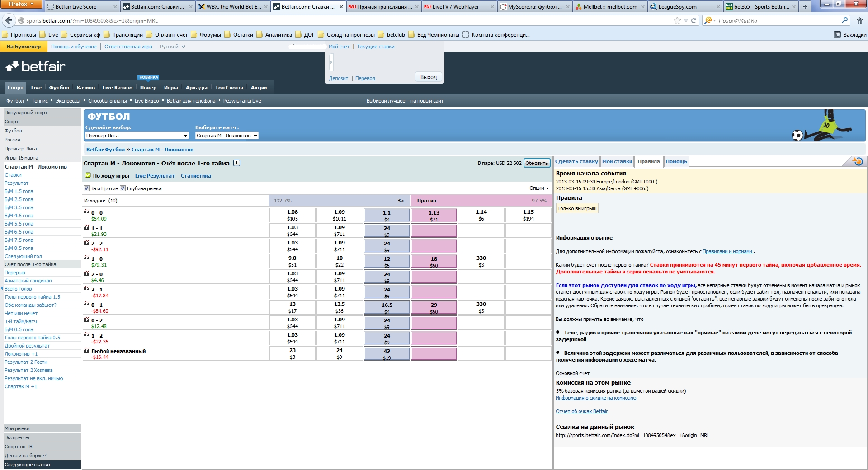Switch to the Сделать ставку tab
The image size is (868, 470).
[x=576, y=161]
